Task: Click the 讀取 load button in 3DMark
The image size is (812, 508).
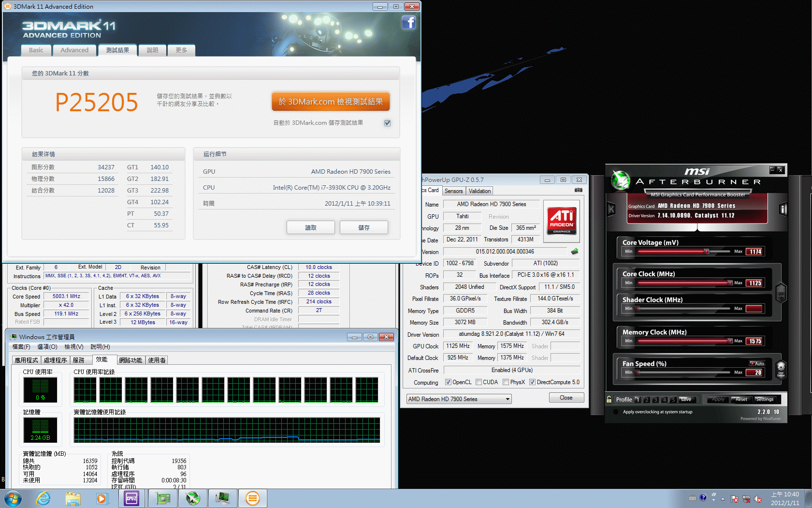Action: [x=311, y=227]
